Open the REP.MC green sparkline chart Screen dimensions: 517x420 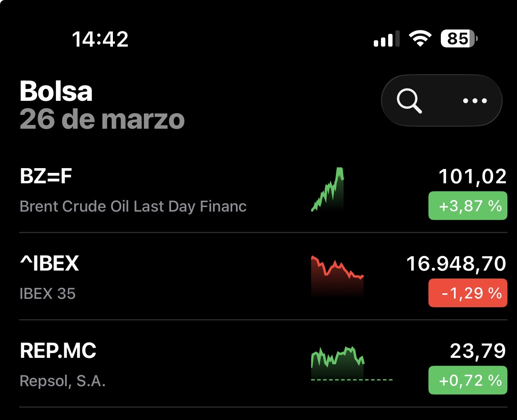(x=337, y=363)
